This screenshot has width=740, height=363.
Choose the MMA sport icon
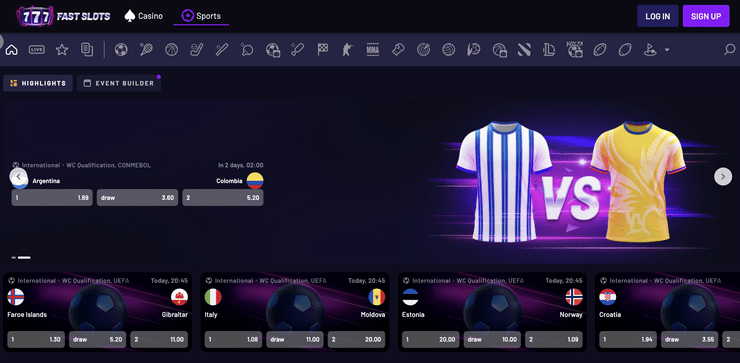(373, 50)
